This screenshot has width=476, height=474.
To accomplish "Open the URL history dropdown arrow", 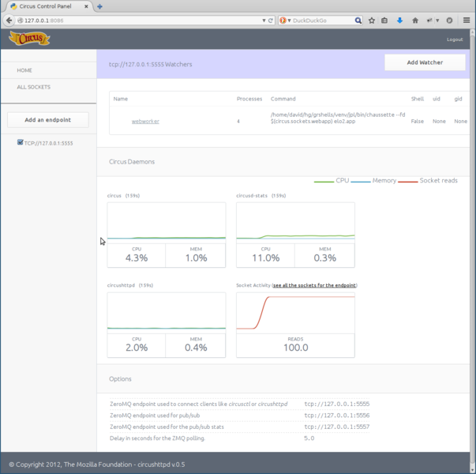I will point(264,21).
